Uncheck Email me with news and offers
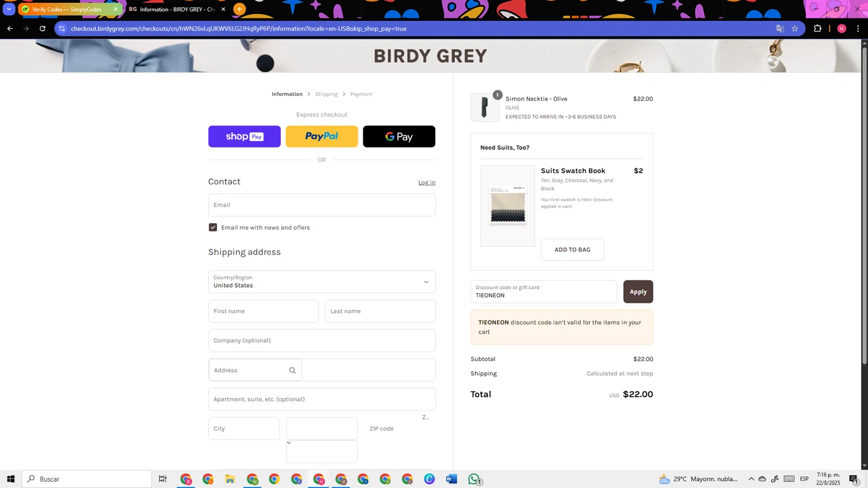This screenshot has width=868, height=488. point(213,227)
